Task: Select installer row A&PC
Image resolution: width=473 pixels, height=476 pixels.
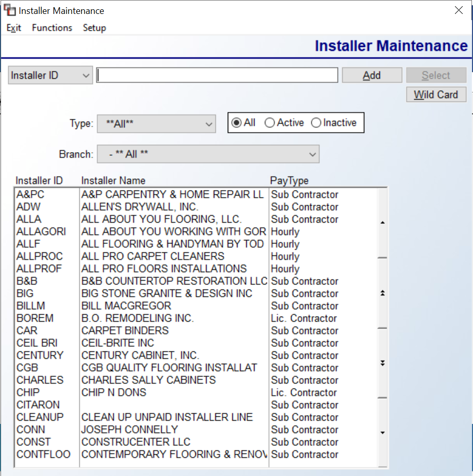Action: click(x=196, y=194)
